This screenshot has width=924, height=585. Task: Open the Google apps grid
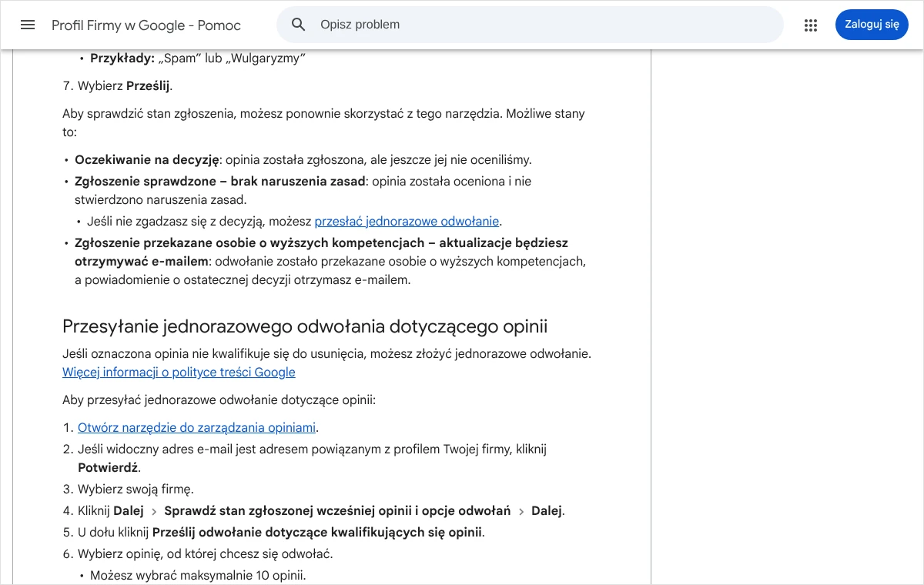coord(810,25)
